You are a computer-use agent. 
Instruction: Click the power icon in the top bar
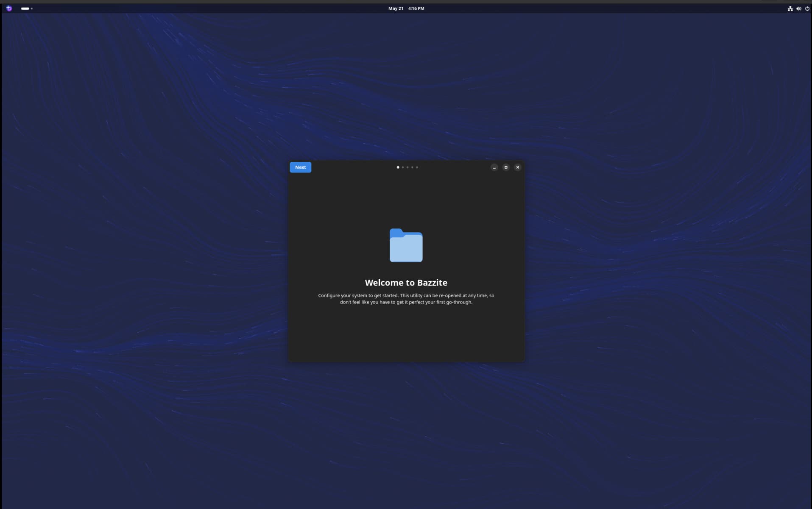[x=807, y=8]
